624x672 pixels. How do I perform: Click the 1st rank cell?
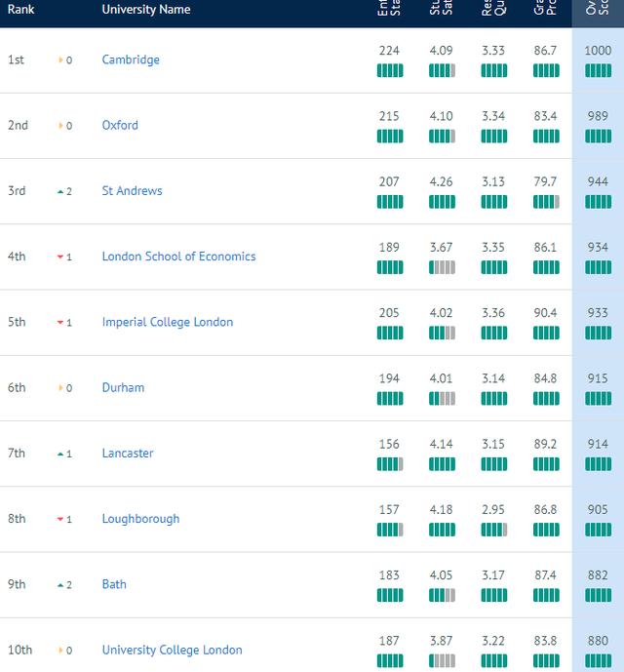pyautogui.click(x=16, y=59)
